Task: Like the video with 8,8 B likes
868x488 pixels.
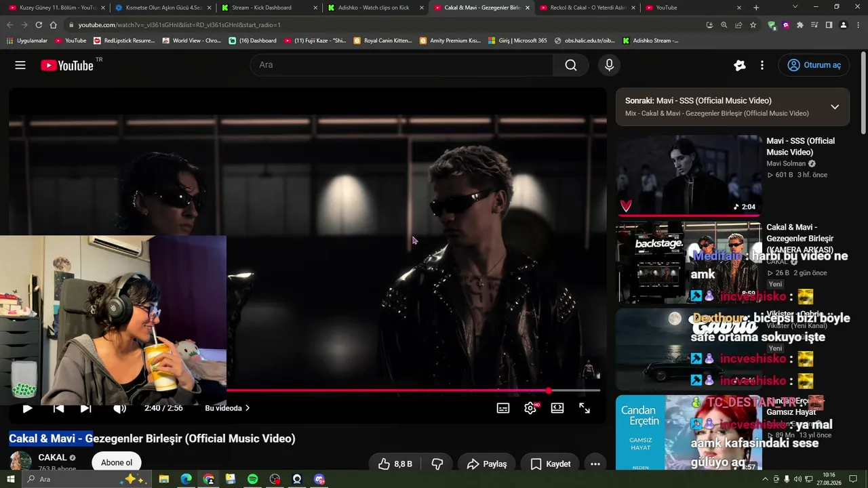Action: click(395, 464)
